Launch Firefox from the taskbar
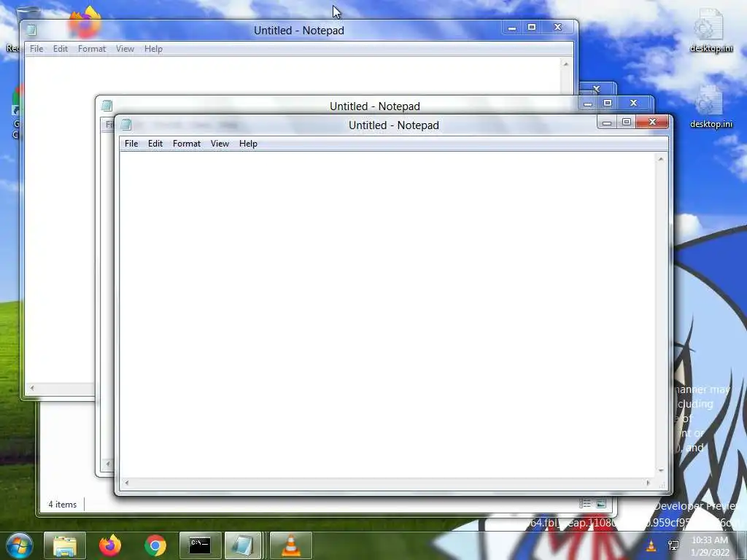The height and width of the screenshot is (560, 747). (x=110, y=545)
